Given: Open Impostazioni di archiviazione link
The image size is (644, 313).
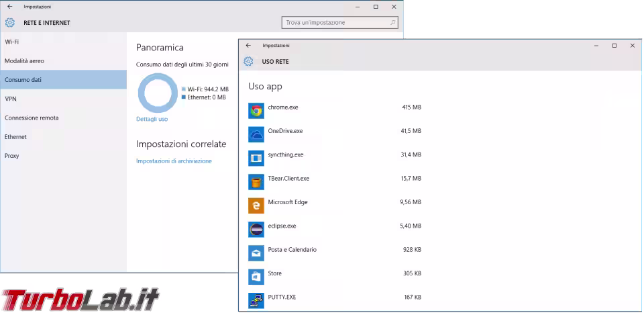Looking at the screenshot, I should pyautogui.click(x=174, y=161).
